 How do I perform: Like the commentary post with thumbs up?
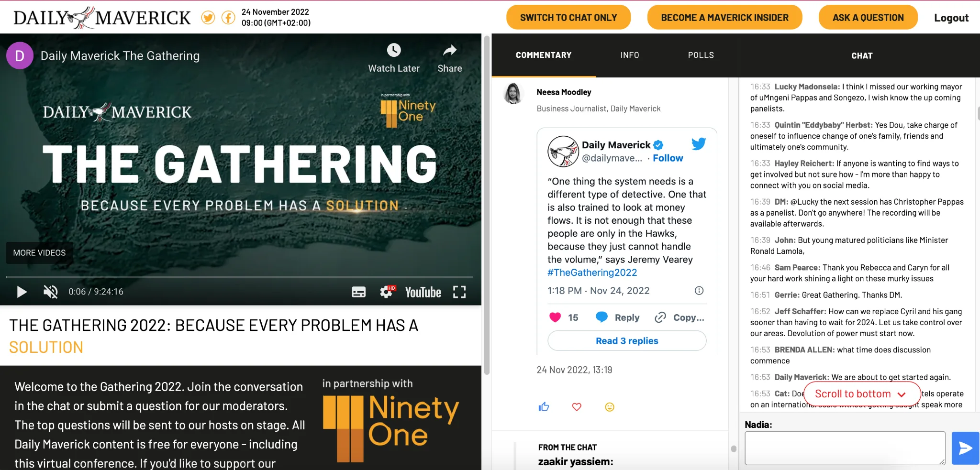544,407
